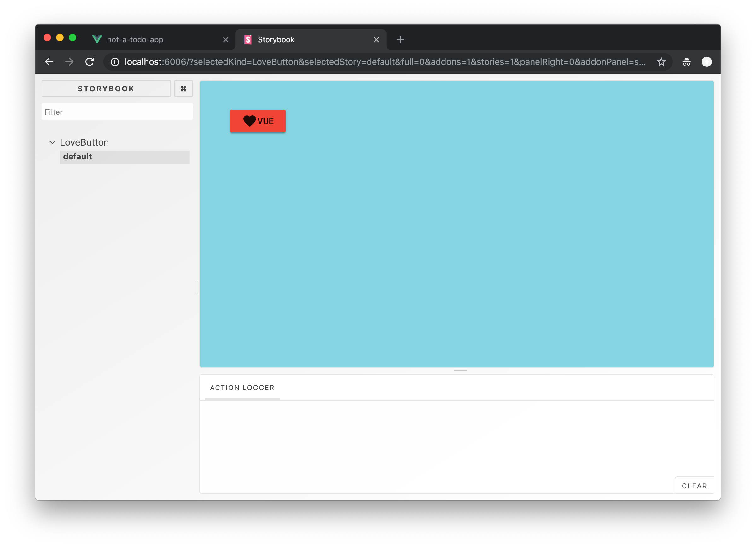
Task: Click the green fullscreen window button
Action: tap(72, 37)
